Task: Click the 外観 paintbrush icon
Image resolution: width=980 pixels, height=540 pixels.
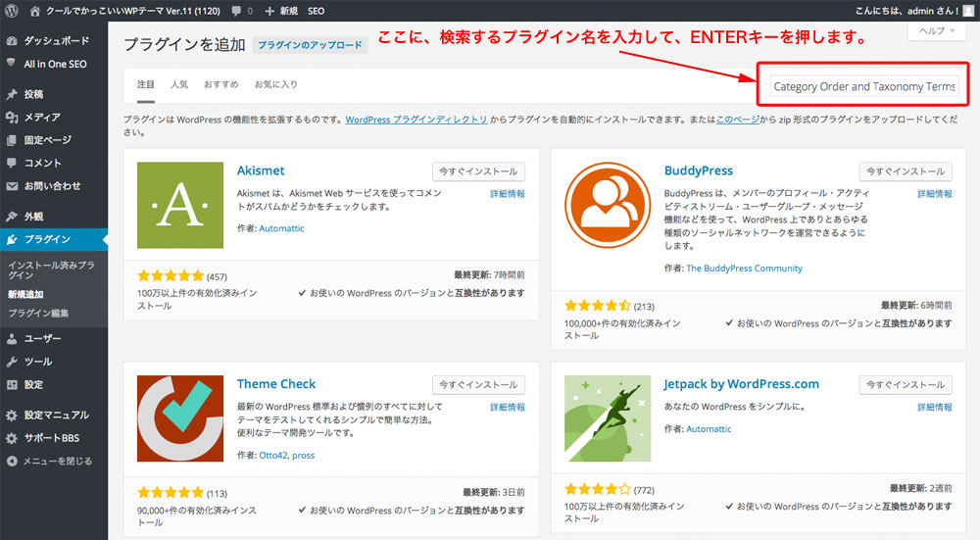Action: (11, 217)
